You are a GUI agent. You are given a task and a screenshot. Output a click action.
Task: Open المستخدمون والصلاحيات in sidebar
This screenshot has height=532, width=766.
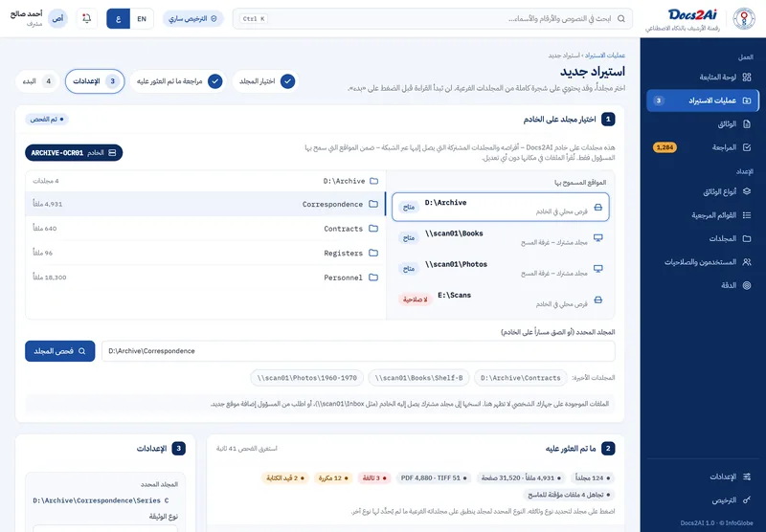[703, 262]
